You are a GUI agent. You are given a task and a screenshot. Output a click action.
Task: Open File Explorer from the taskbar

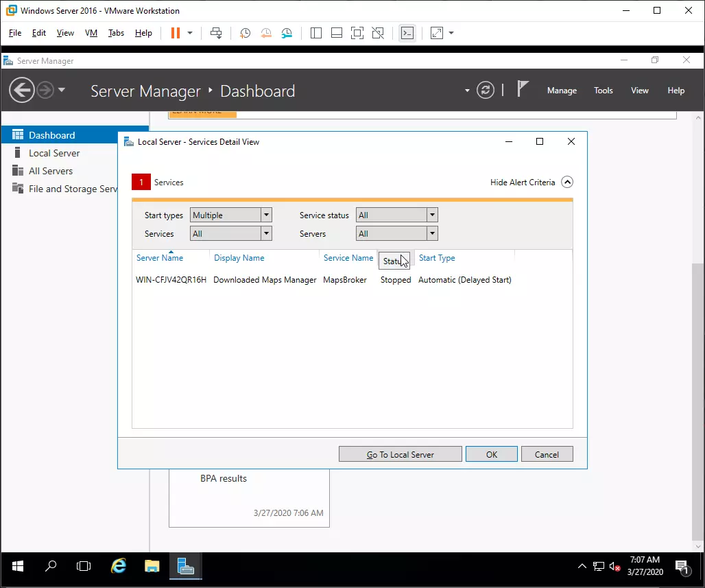tap(152, 566)
